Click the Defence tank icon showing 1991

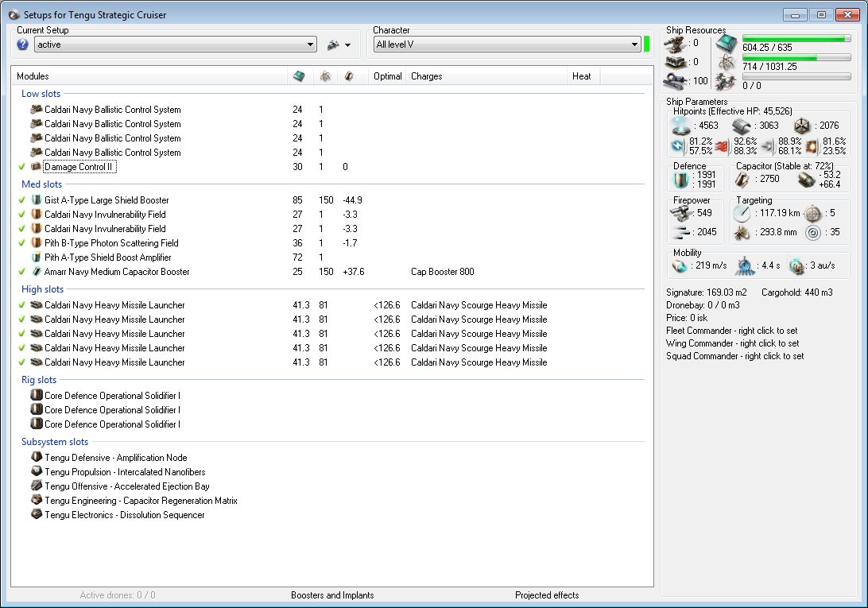tap(680, 180)
